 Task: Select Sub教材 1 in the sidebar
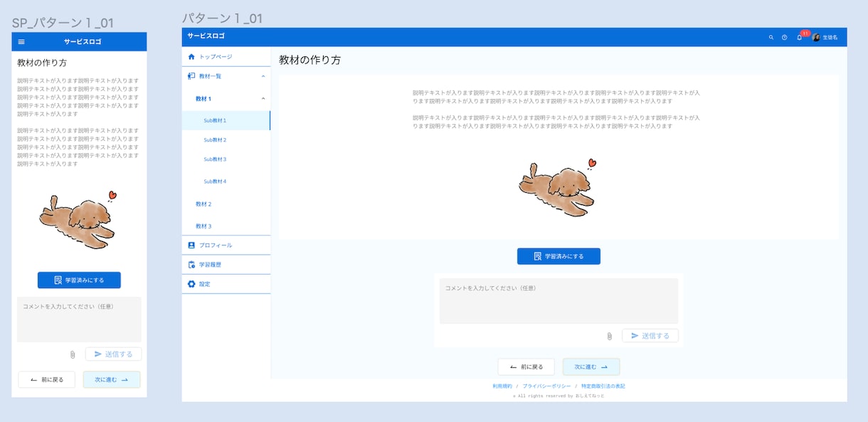point(226,120)
